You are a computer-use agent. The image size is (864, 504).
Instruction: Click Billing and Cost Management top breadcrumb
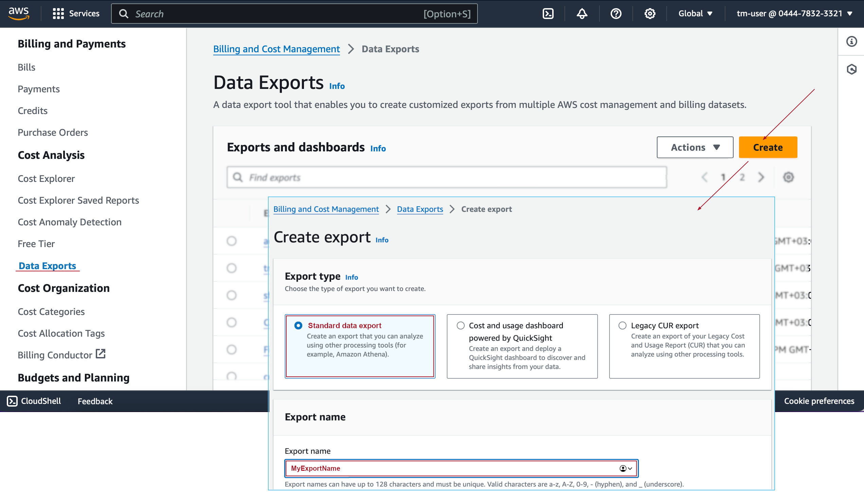[x=276, y=49]
